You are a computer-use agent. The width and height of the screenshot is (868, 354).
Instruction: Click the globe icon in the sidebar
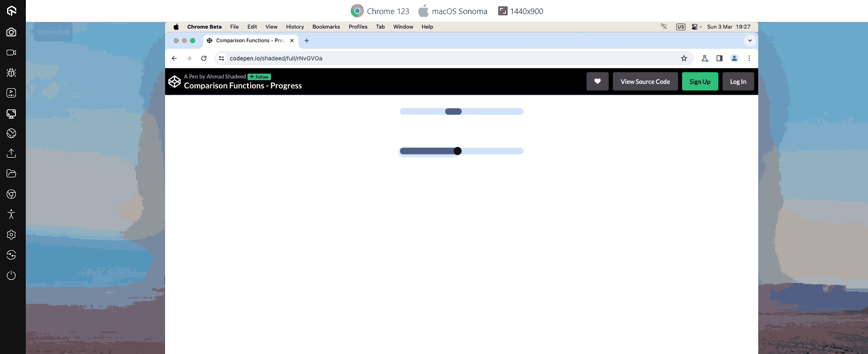click(11, 134)
